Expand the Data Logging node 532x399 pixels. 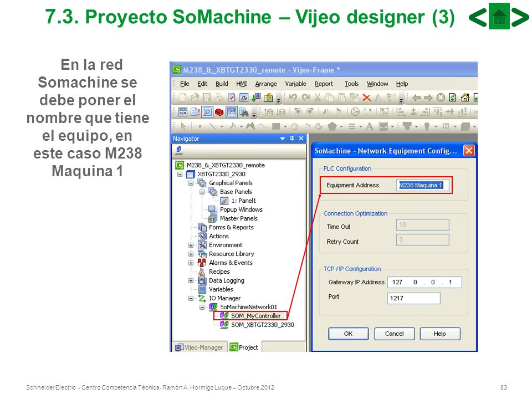(x=191, y=280)
